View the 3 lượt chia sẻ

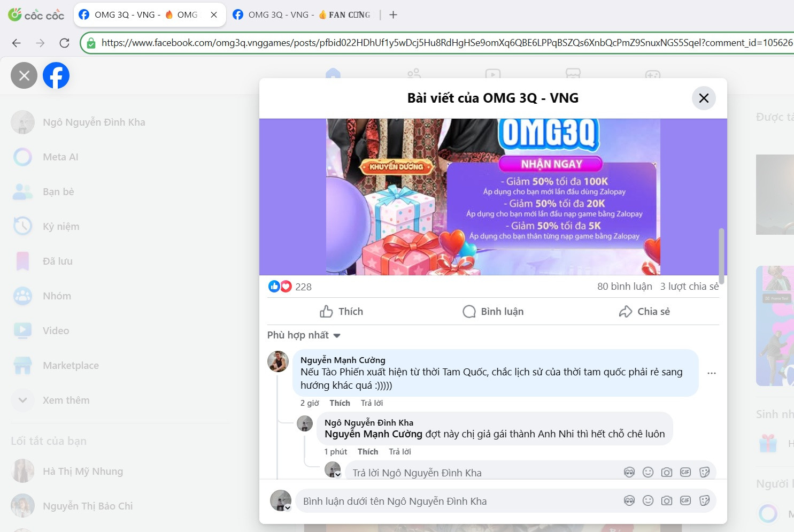689,287
